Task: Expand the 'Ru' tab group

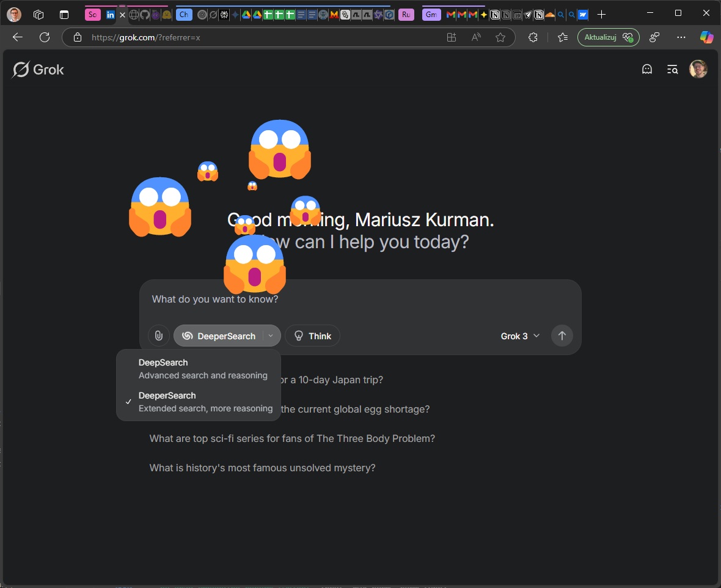Action: (x=406, y=14)
